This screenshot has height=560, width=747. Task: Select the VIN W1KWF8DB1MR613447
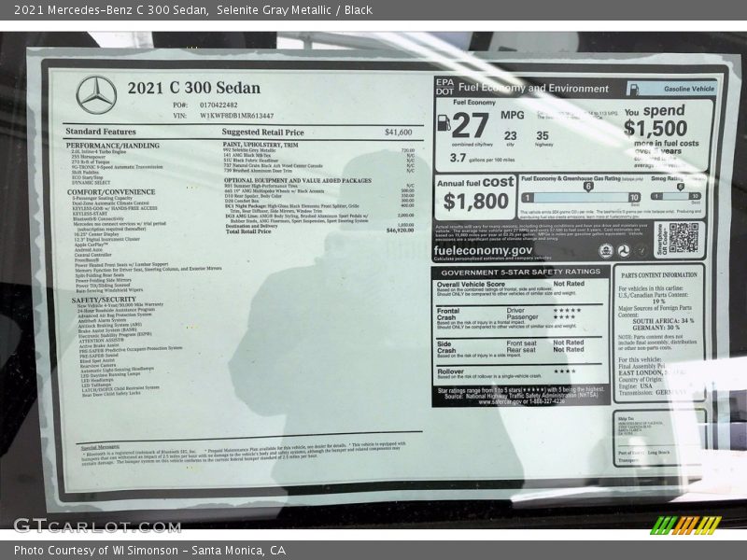pos(237,116)
